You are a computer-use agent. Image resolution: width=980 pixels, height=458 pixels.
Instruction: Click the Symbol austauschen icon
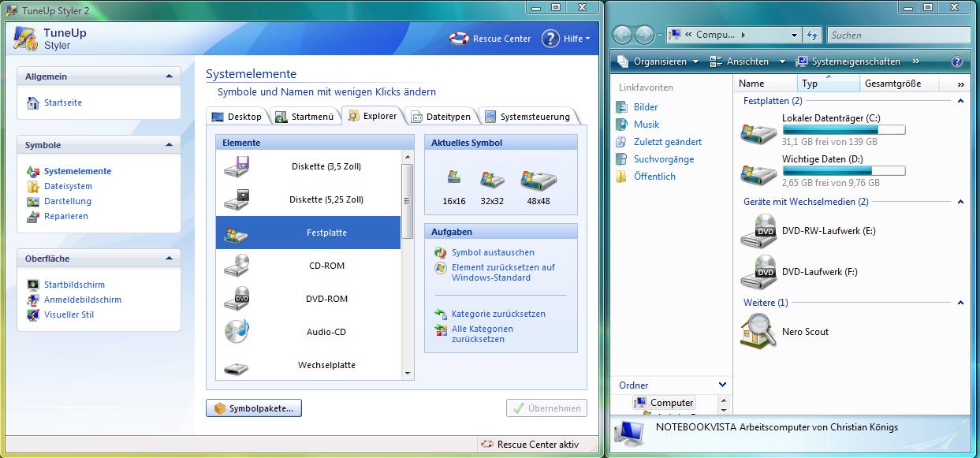(441, 252)
